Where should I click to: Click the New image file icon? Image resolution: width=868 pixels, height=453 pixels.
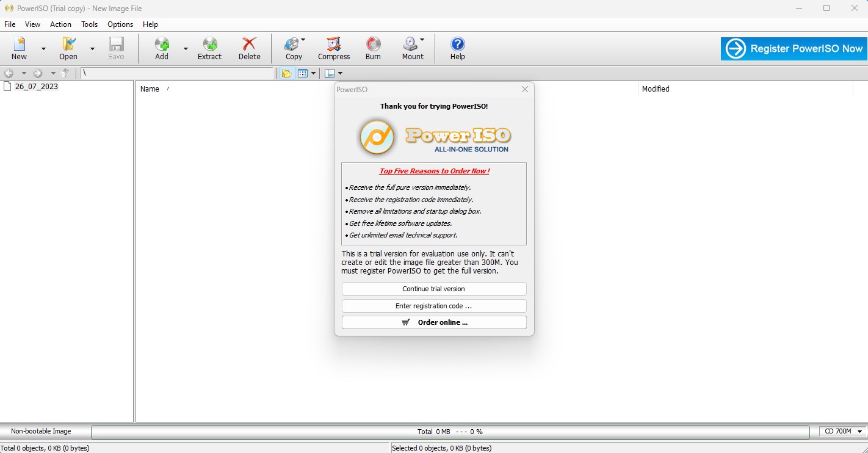tap(19, 45)
